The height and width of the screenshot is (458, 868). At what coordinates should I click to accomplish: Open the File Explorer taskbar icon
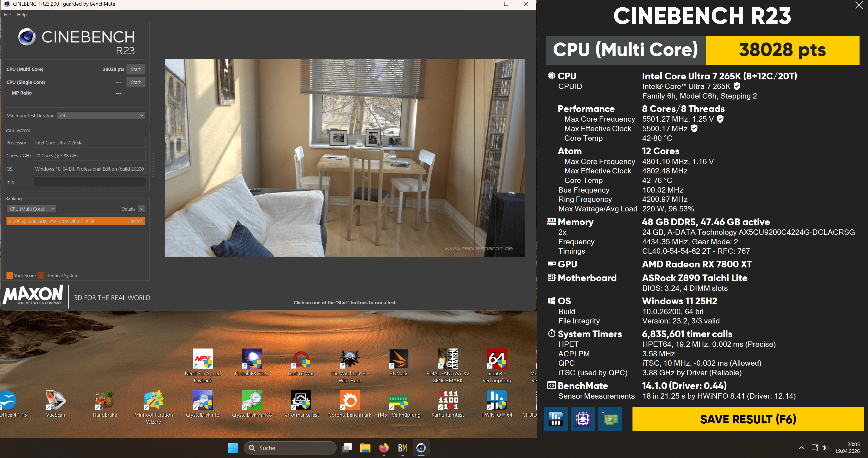pos(365,448)
